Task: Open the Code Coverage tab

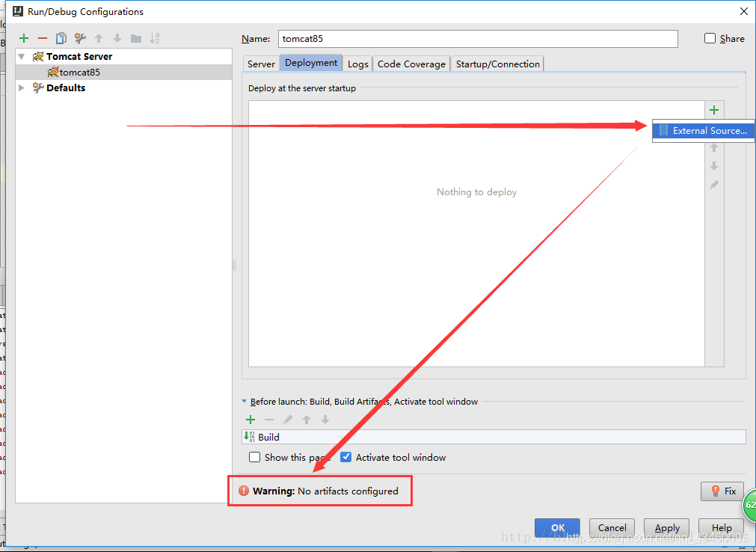Action: [x=411, y=64]
